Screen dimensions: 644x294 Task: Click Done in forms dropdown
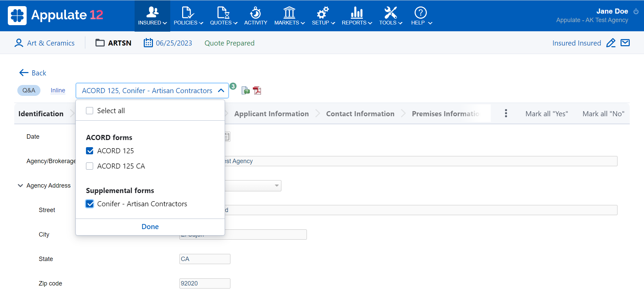click(x=150, y=227)
